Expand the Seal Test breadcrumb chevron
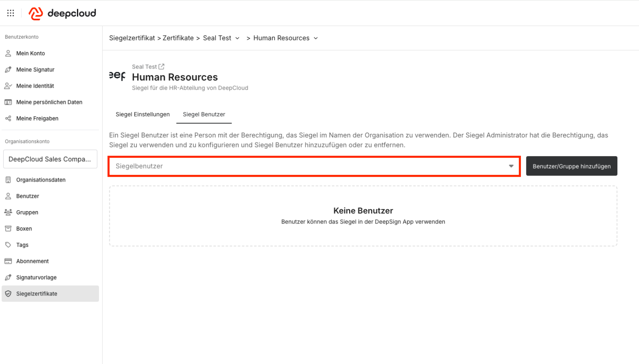 pos(238,38)
